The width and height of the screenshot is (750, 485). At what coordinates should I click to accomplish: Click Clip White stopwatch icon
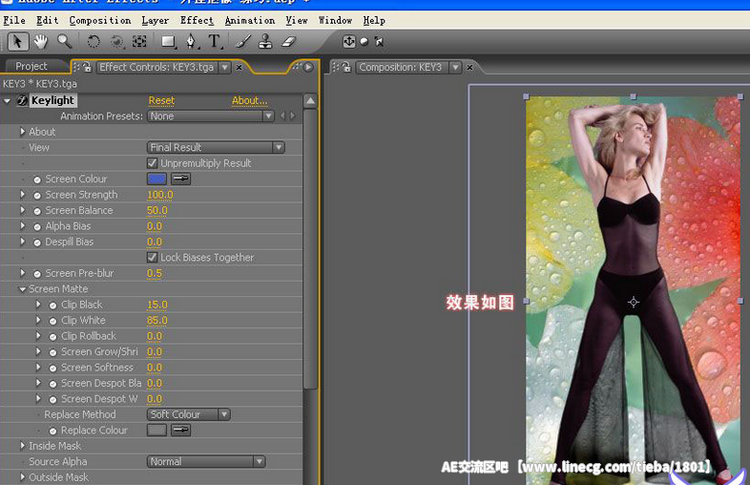(53, 321)
